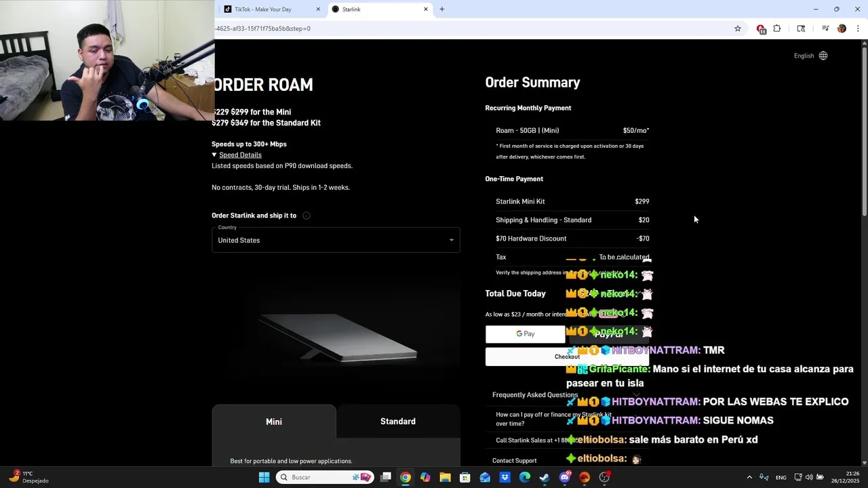The width and height of the screenshot is (868, 488).
Task: Open the Chrome three-dot menu
Action: coord(858,28)
